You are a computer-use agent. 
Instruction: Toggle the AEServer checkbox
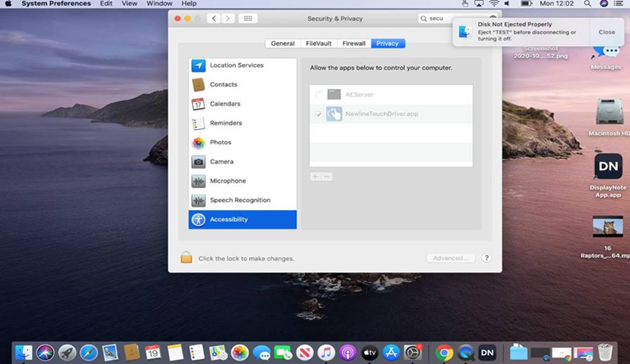[319, 95]
